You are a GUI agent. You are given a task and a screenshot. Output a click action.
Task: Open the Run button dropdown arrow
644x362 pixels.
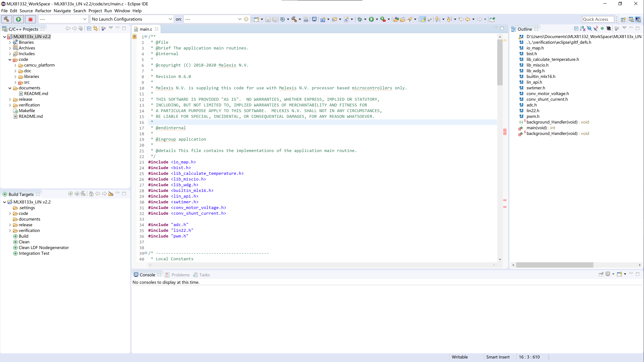377,19
